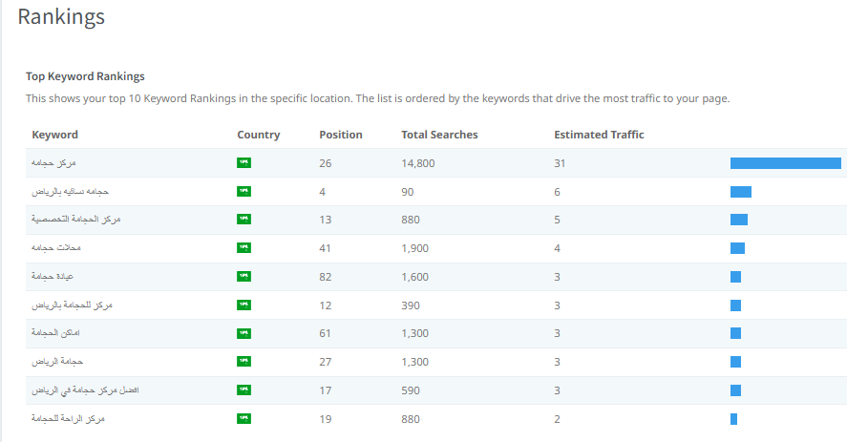Click estimated traffic 3 in position 12 row
Viewport: 868px width, 442px height.
point(557,305)
